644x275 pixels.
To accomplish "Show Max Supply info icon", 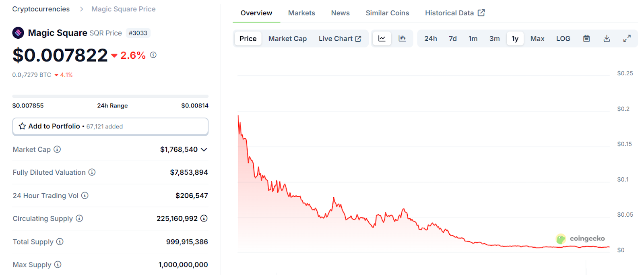I will click(58, 265).
